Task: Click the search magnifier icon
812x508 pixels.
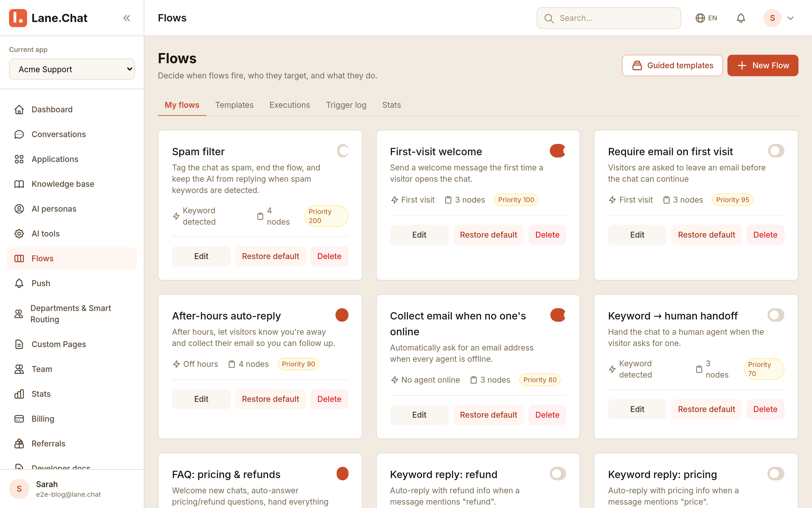Action: tap(549, 18)
